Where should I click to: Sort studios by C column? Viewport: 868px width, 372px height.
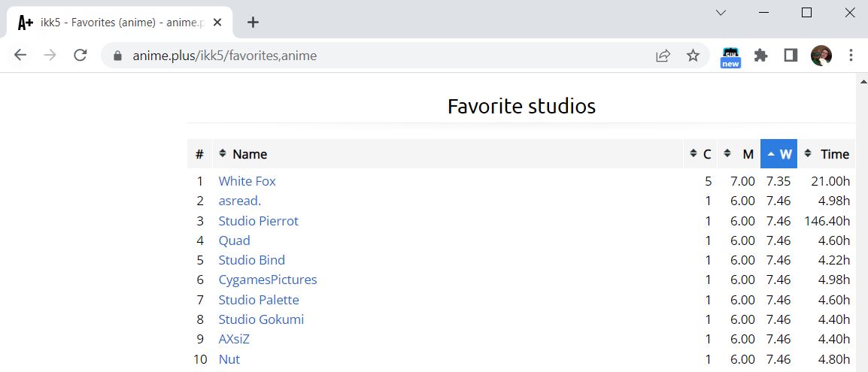point(700,154)
